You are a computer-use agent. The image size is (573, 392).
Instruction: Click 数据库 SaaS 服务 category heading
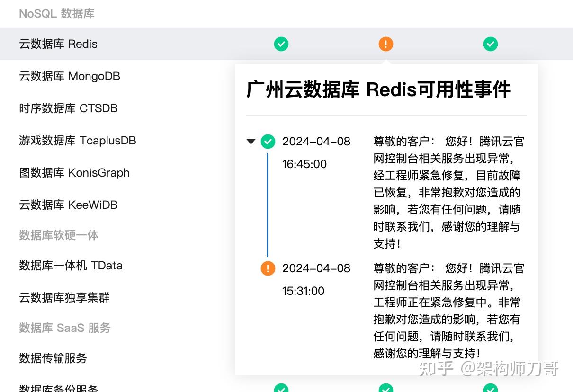point(65,328)
